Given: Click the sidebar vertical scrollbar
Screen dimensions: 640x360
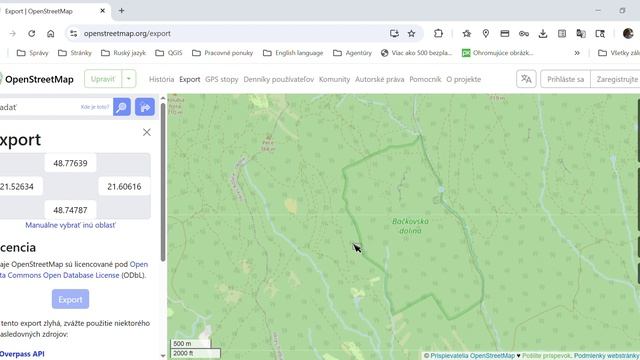Looking at the screenshot, I should (x=163, y=182).
